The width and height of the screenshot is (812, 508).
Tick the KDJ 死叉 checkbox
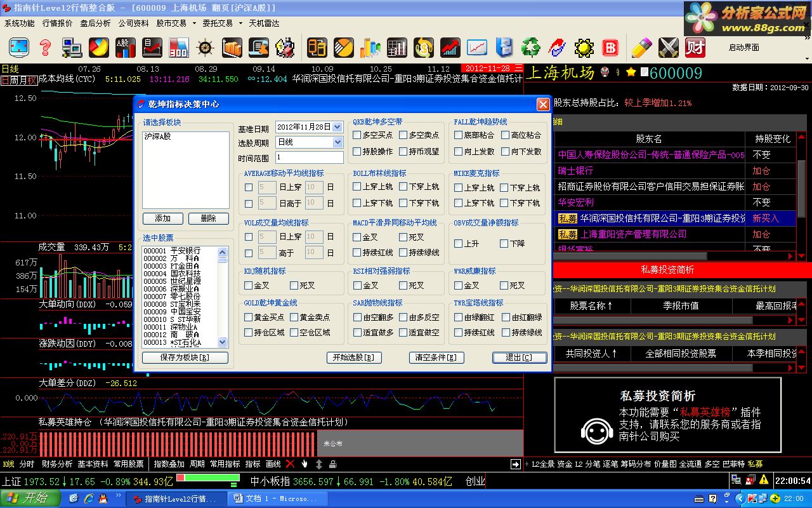point(294,285)
